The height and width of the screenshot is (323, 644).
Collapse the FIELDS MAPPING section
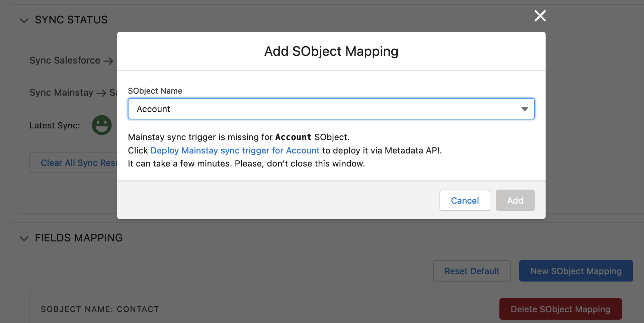[24, 238]
